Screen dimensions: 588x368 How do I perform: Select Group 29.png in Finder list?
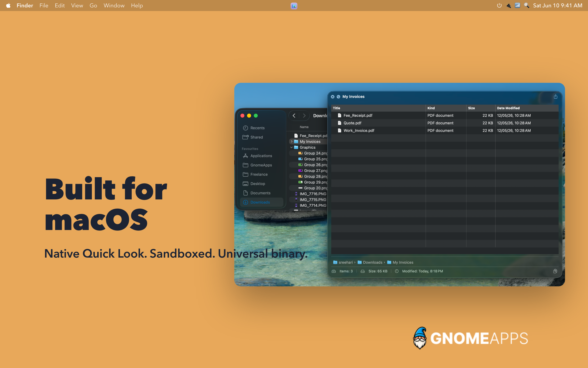(x=308, y=182)
